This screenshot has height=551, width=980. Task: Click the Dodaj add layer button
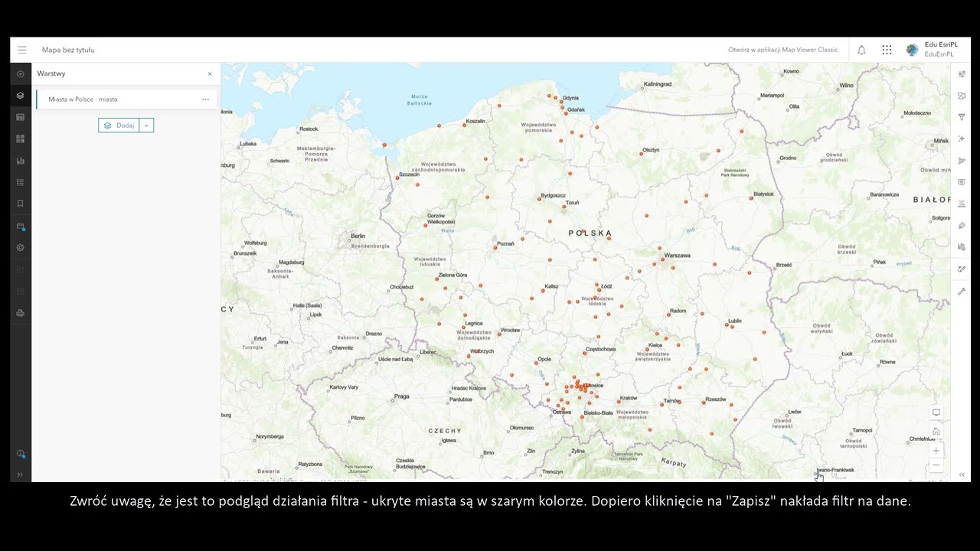(x=119, y=126)
